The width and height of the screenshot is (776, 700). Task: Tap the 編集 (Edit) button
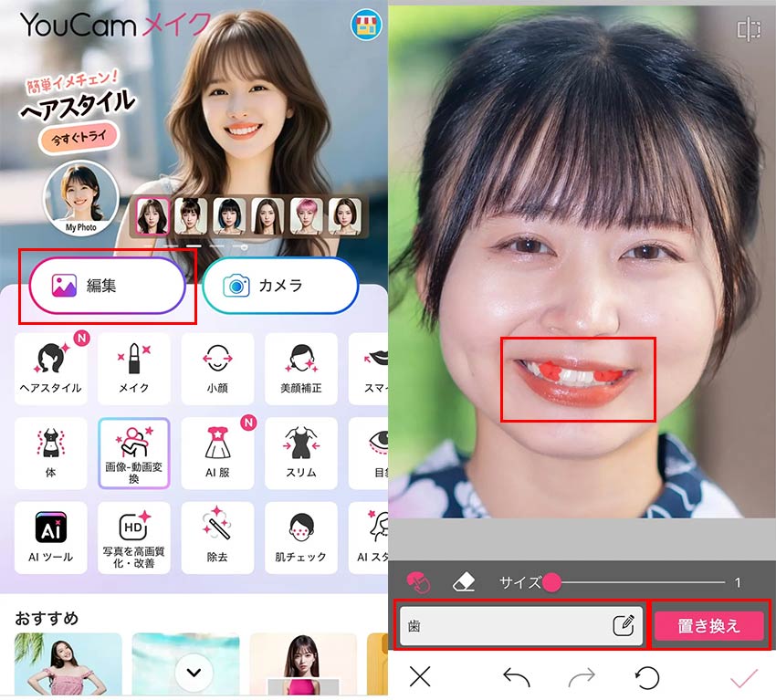click(x=103, y=284)
